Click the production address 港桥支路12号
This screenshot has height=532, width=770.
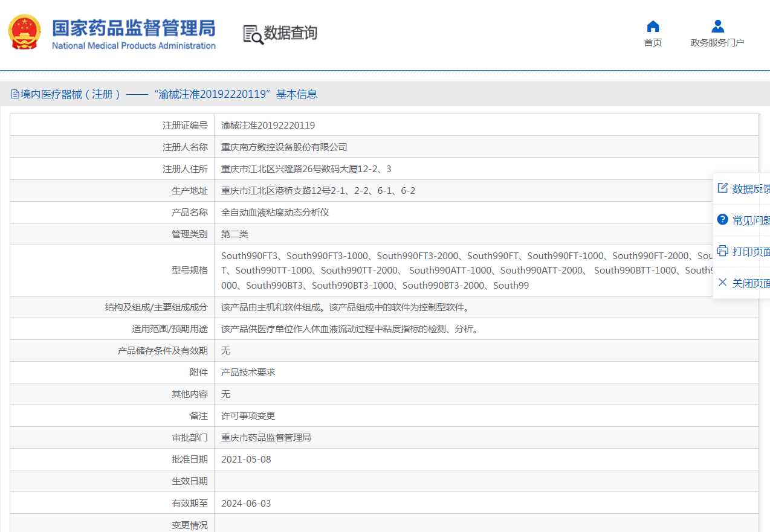pos(318,191)
